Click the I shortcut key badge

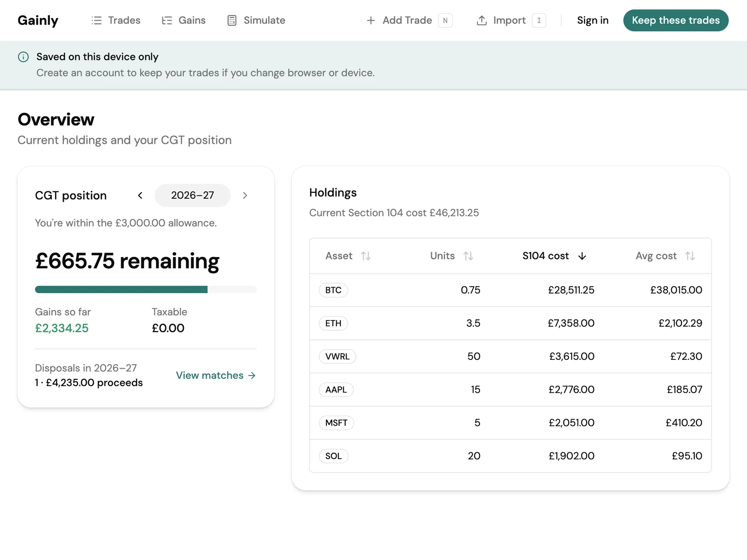click(539, 21)
